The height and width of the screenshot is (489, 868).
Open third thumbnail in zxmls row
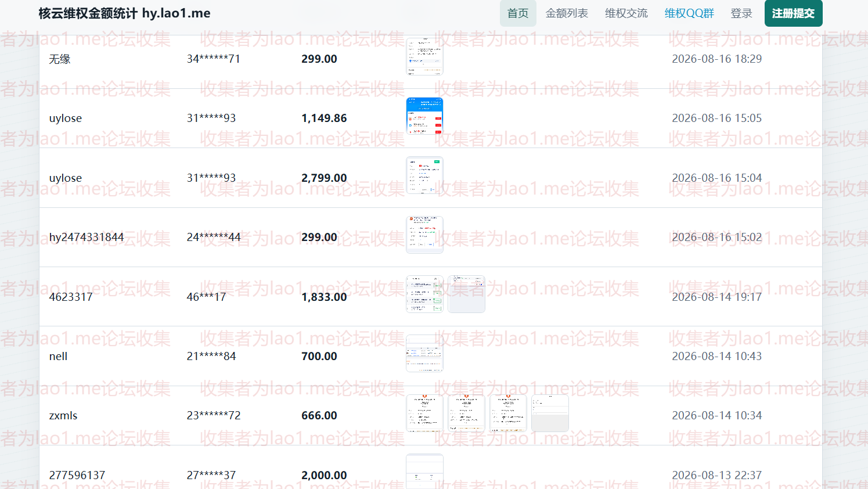[x=508, y=414]
